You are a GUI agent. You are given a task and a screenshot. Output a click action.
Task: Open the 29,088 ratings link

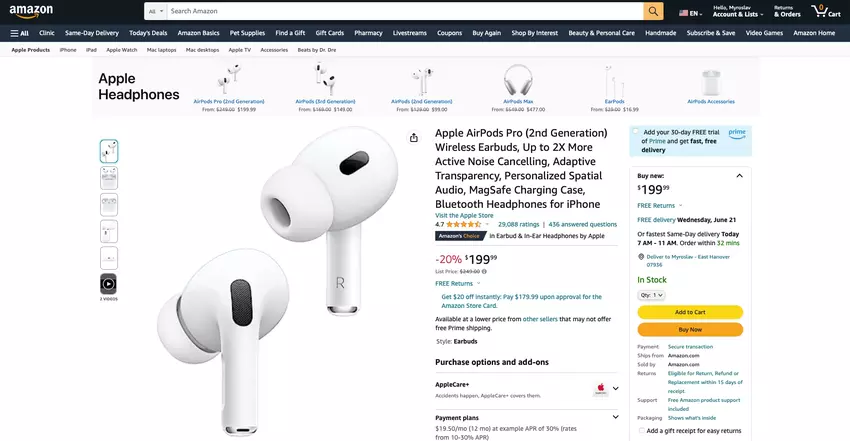tap(518, 224)
